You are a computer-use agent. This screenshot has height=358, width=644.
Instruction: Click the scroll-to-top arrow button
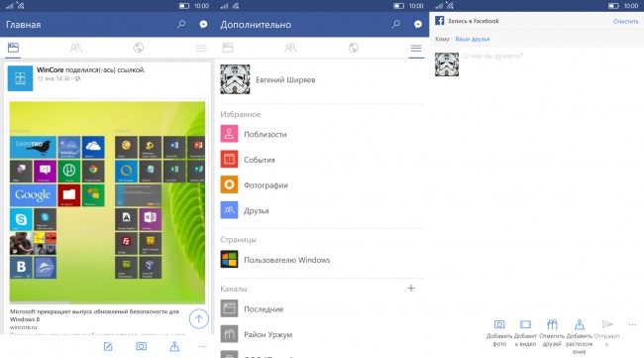point(199,319)
